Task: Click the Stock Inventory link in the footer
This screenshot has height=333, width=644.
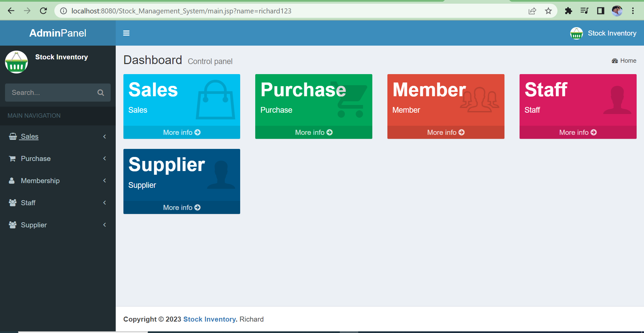Action: tap(209, 319)
